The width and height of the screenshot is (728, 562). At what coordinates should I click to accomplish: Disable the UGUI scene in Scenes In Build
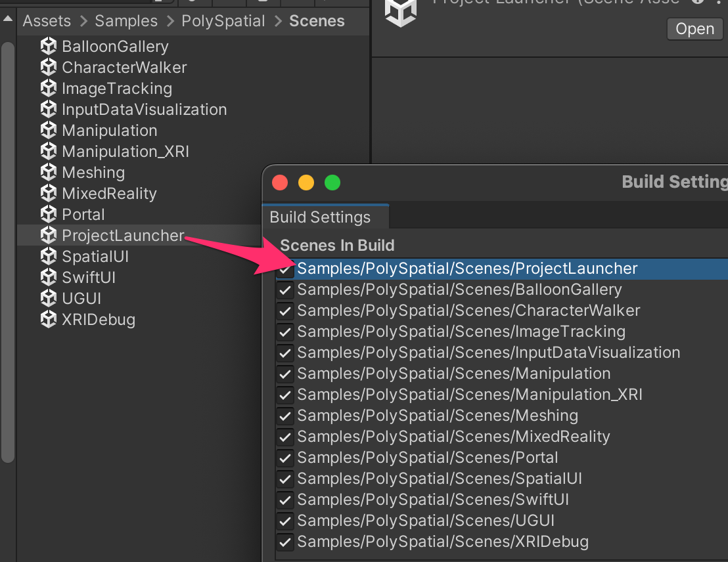click(x=284, y=521)
